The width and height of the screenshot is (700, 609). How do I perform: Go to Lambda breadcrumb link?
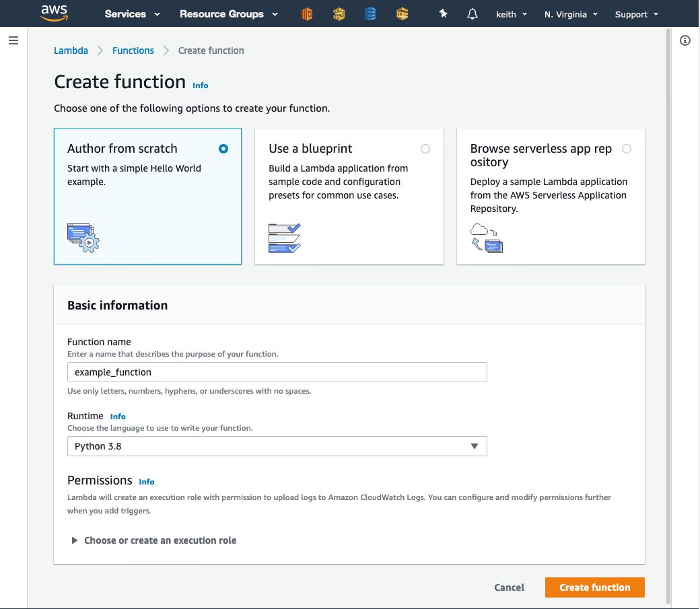pos(71,50)
